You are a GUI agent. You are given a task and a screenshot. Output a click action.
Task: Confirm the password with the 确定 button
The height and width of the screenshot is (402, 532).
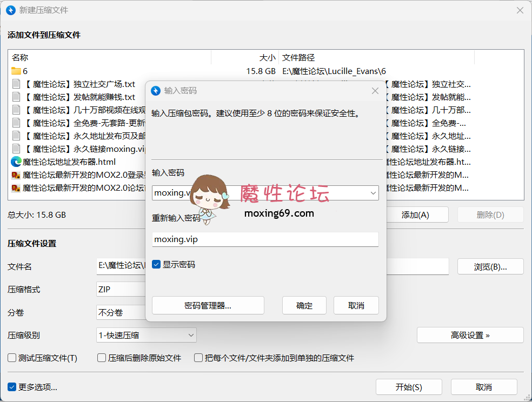pos(304,305)
